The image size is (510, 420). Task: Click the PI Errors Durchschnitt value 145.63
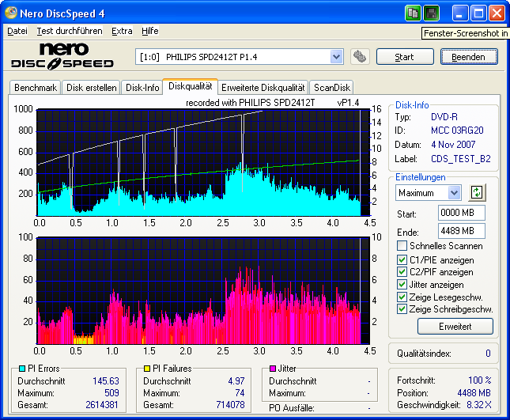pyautogui.click(x=106, y=380)
